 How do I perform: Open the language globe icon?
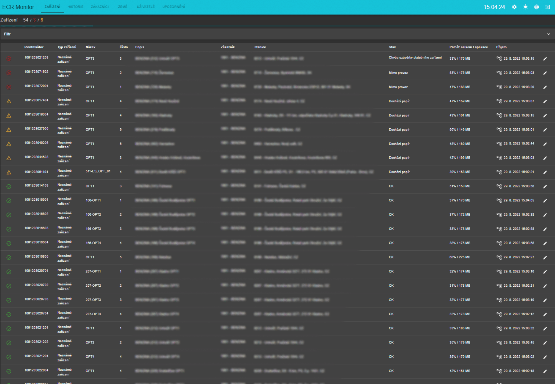click(536, 7)
